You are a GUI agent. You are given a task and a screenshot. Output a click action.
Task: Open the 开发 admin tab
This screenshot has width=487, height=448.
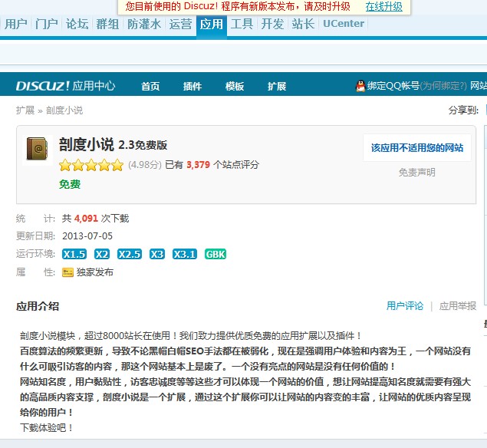(x=272, y=24)
